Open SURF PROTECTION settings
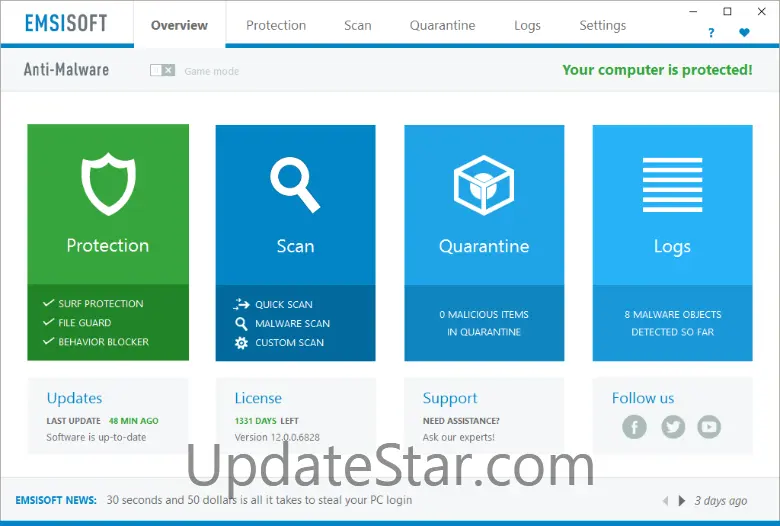The height and width of the screenshot is (526, 780). 101,304
